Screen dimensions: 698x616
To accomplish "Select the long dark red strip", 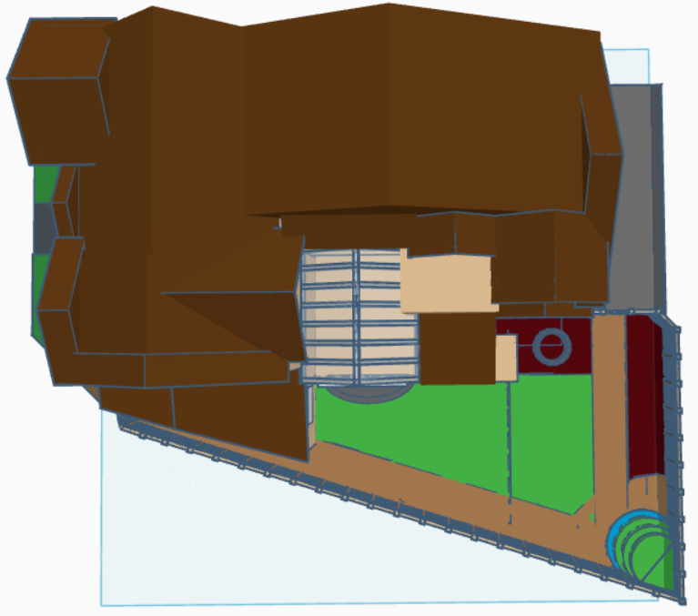I will pos(644,391).
